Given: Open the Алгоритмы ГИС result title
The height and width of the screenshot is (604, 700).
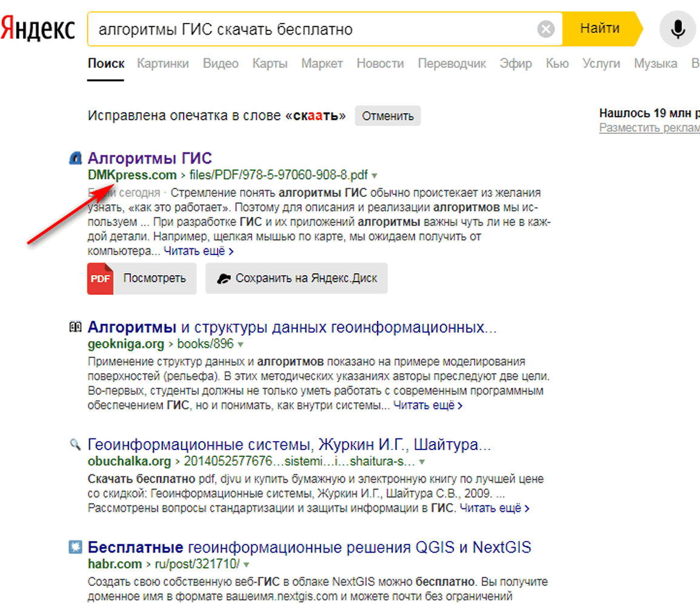Looking at the screenshot, I should tap(150, 159).
